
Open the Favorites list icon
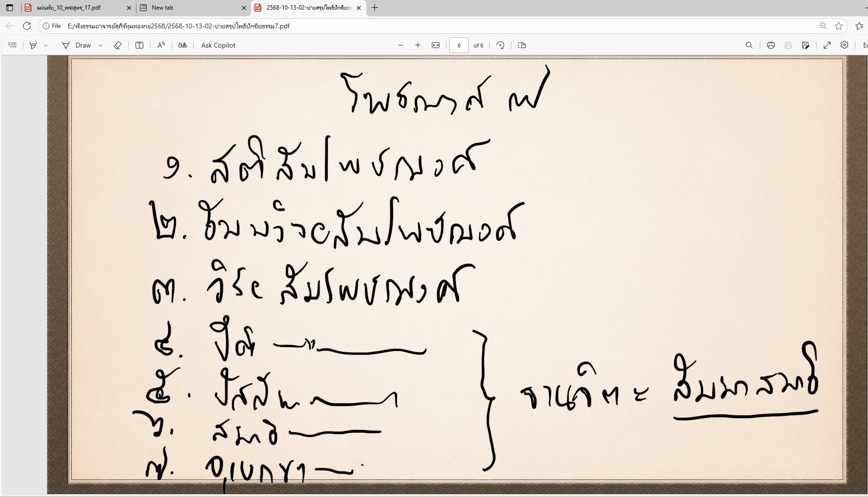(x=860, y=26)
